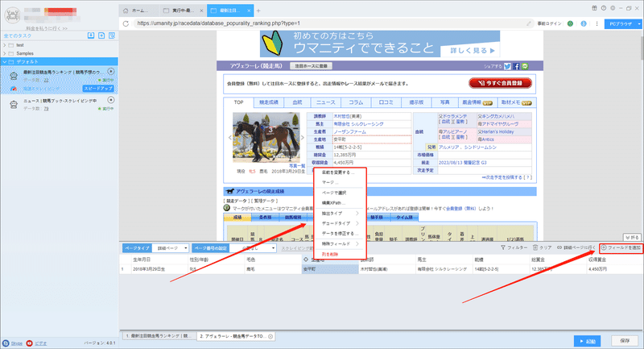
Task: Click the robot icon of the ランキング task
Action: tap(14, 76)
